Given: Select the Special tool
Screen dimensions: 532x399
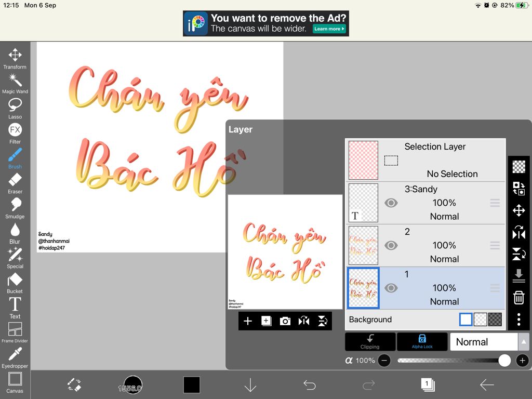Looking at the screenshot, I should pyautogui.click(x=15, y=258).
